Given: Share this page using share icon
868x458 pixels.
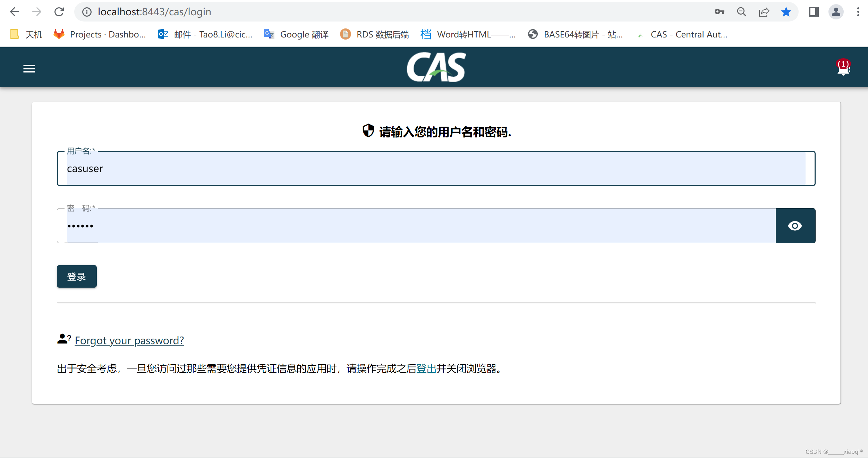Looking at the screenshot, I should click(x=764, y=12).
